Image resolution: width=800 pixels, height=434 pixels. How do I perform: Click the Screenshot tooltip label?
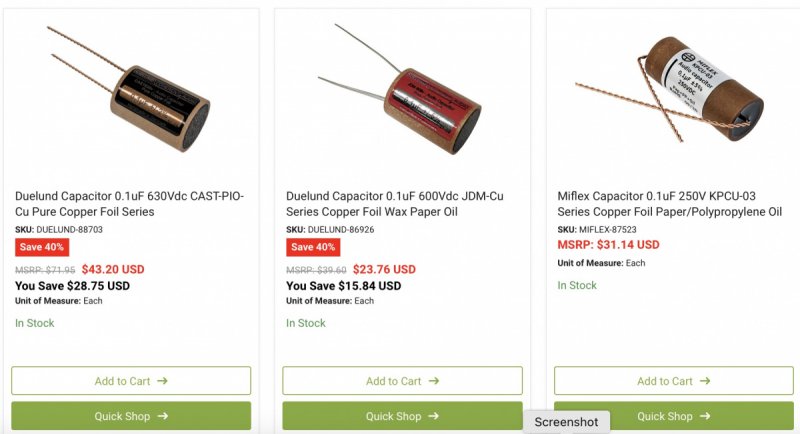(x=566, y=422)
